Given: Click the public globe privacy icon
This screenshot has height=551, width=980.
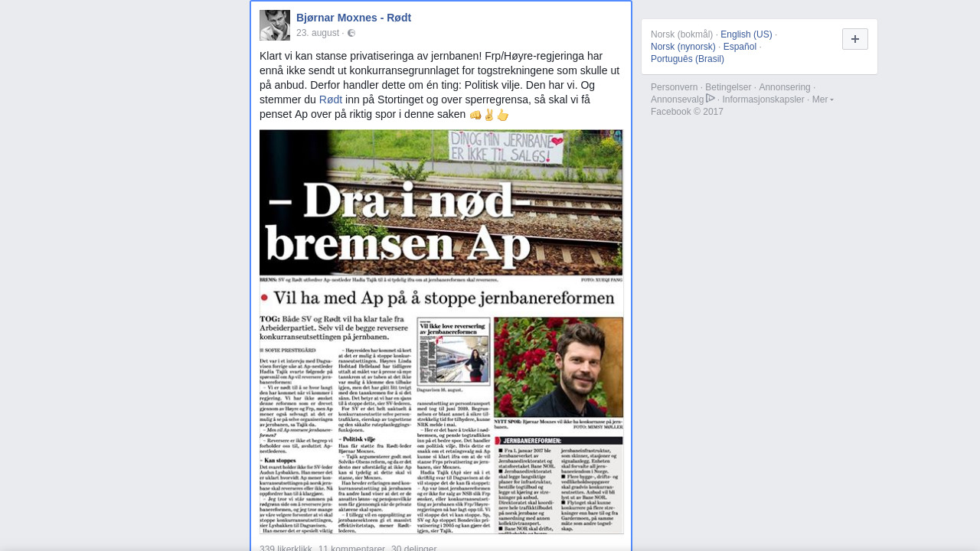Looking at the screenshot, I should tap(351, 33).
